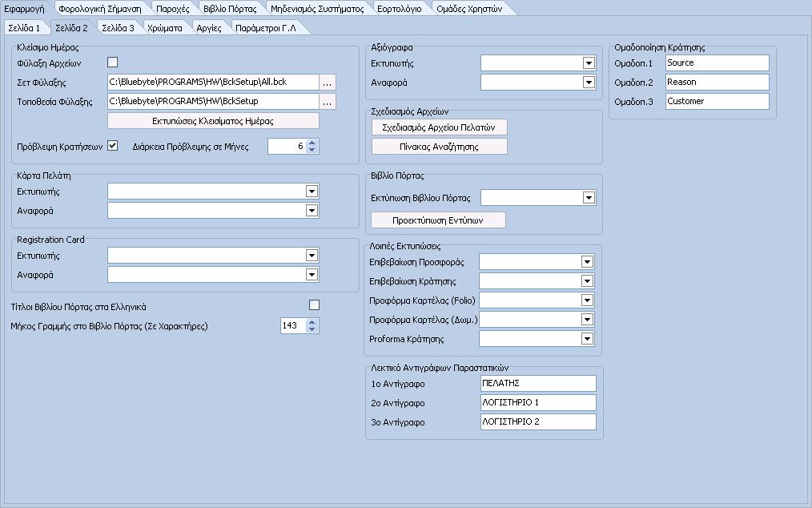The image size is (812, 508).
Task: Open Registration Card Εκτυπωτής dropdown
Action: [x=312, y=255]
